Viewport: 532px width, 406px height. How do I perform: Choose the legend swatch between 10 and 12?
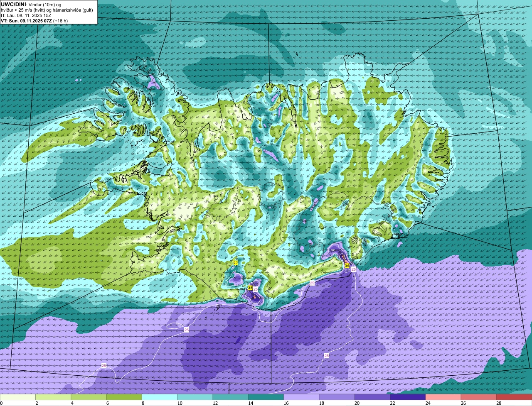[195, 397]
